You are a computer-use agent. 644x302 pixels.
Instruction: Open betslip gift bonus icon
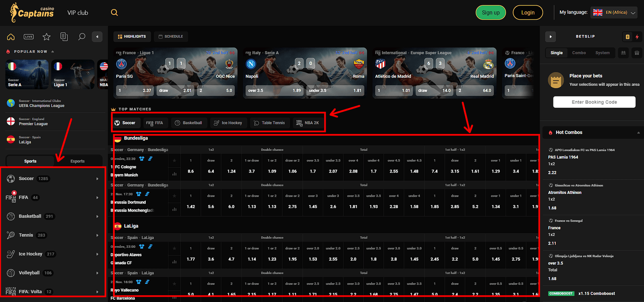pos(637,53)
